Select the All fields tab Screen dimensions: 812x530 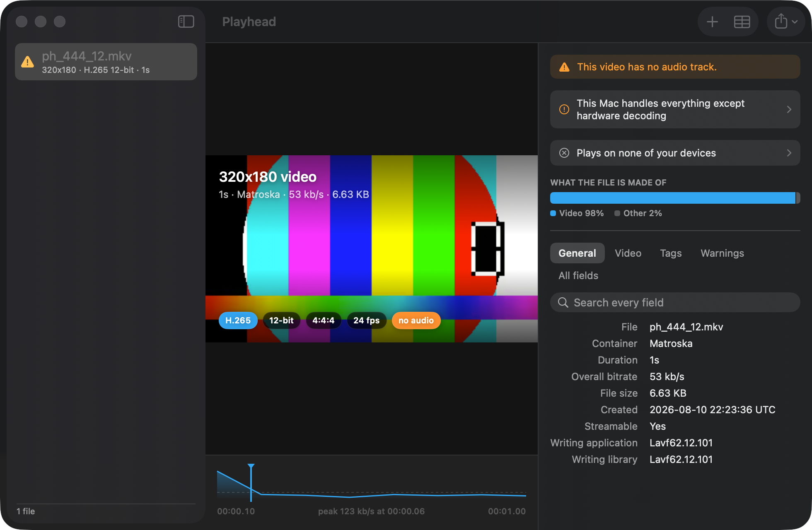tap(578, 275)
